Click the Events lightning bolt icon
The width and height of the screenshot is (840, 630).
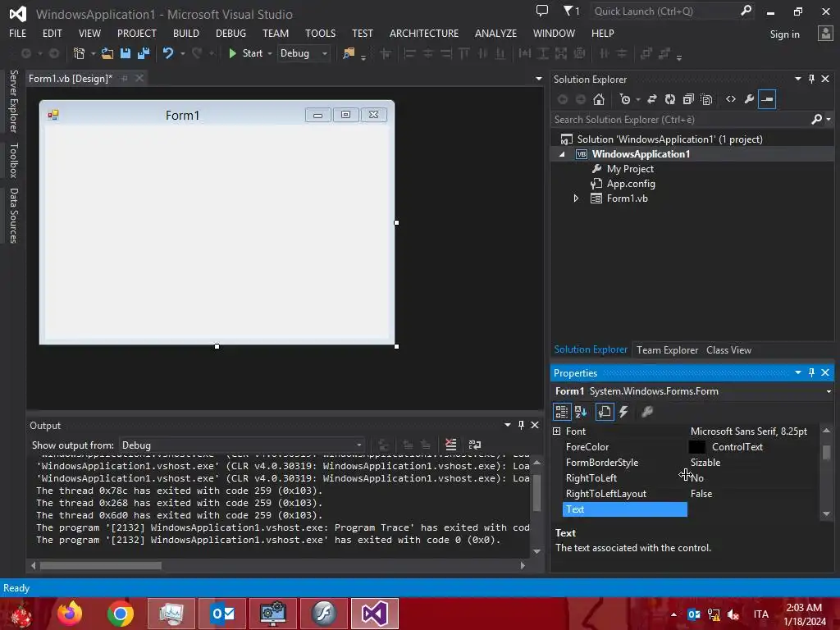point(623,412)
